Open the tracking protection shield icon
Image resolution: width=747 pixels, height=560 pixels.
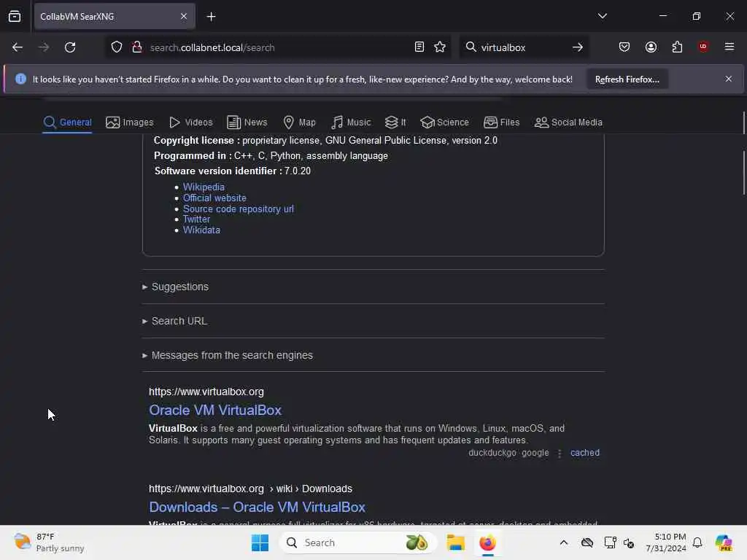[117, 47]
